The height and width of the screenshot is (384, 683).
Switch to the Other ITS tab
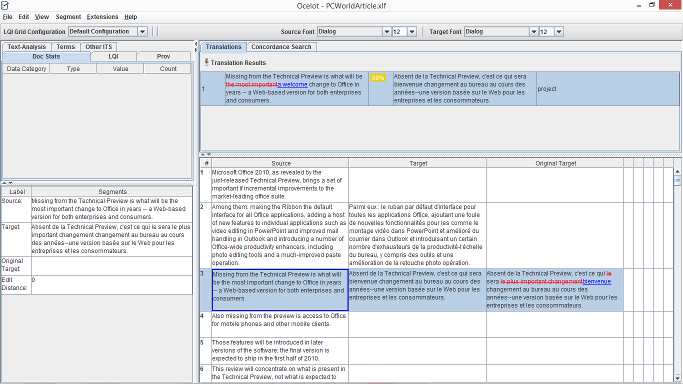98,47
